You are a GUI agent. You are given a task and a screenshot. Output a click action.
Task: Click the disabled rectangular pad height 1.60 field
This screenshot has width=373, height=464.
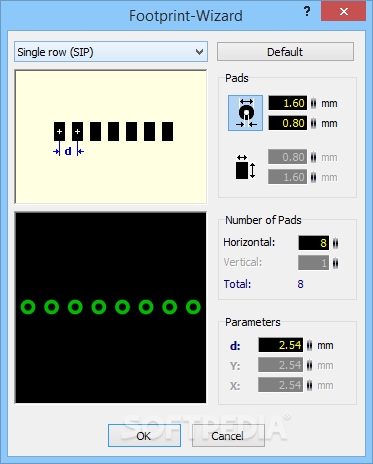(x=288, y=177)
